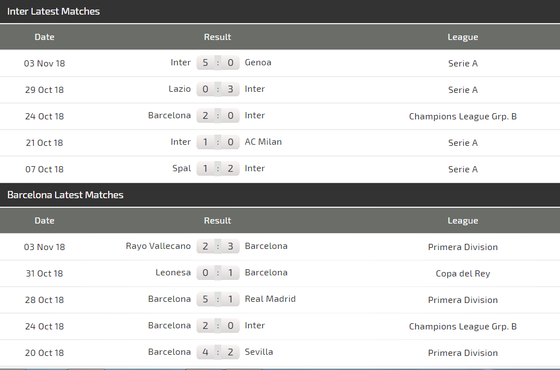Open the Spal team link
560x370 pixels.
tap(182, 168)
